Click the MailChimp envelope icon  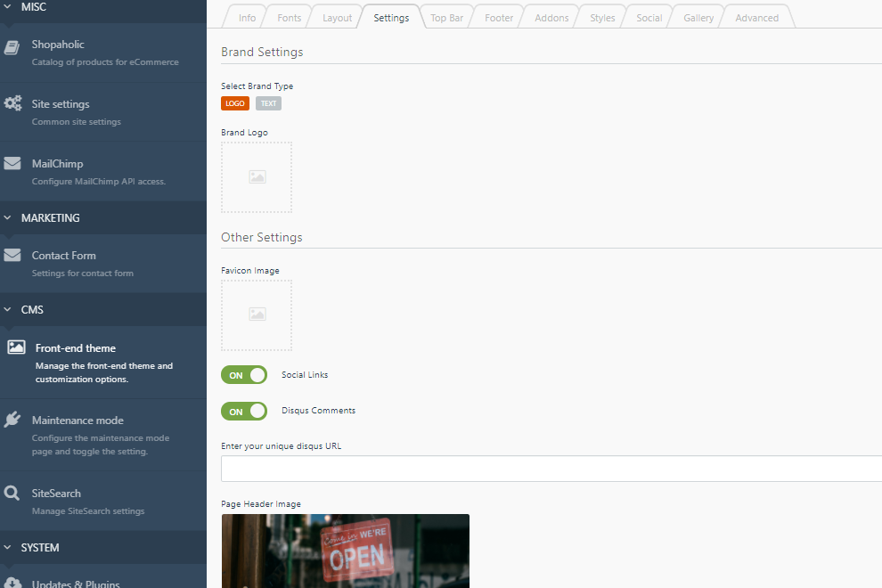12,163
